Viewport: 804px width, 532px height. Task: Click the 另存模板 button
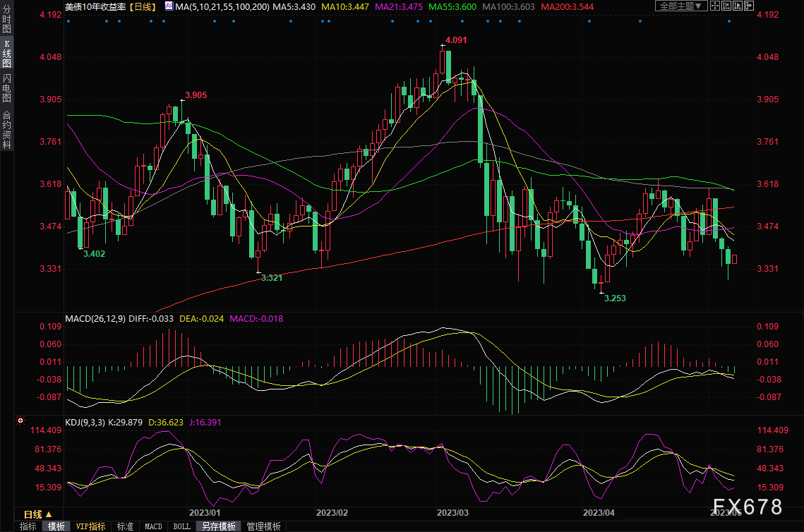coord(218,526)
